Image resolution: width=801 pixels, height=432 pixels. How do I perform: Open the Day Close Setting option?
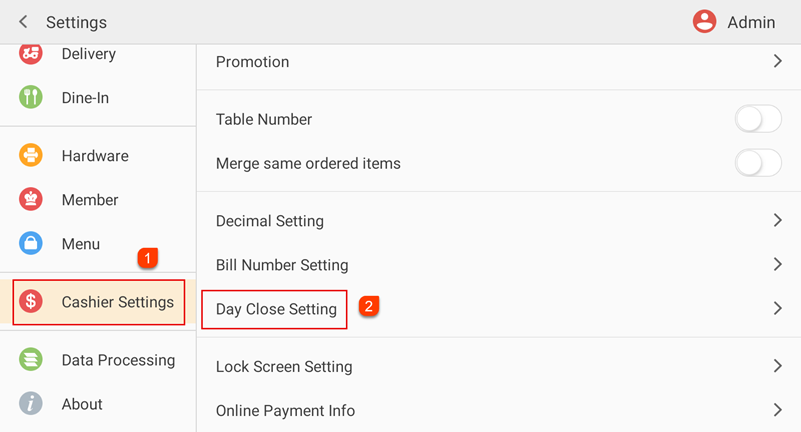pos(276,309)
